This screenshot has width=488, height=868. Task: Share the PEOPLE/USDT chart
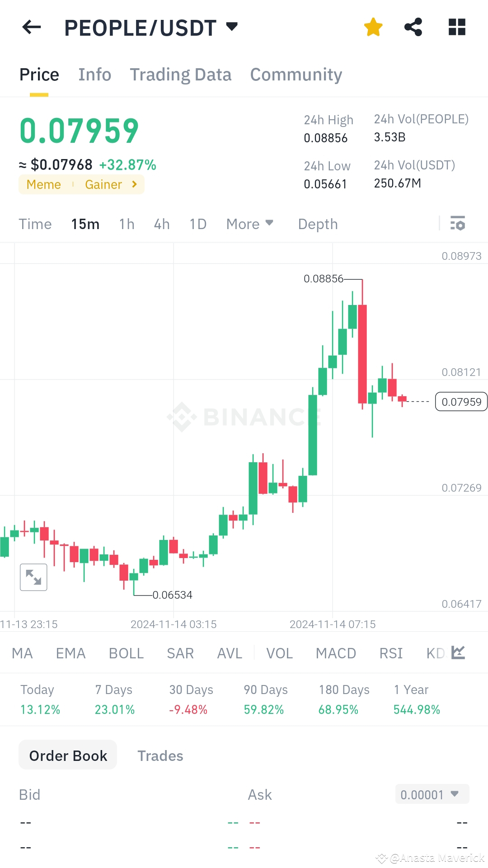point(413,27)
